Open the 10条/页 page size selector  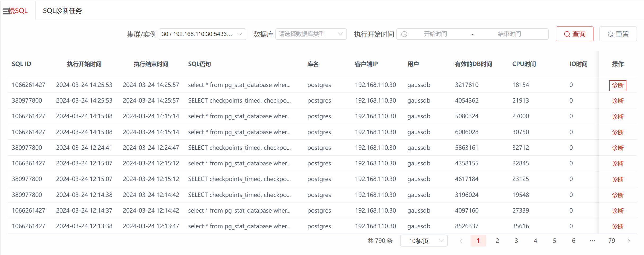(x=424, y=241)
